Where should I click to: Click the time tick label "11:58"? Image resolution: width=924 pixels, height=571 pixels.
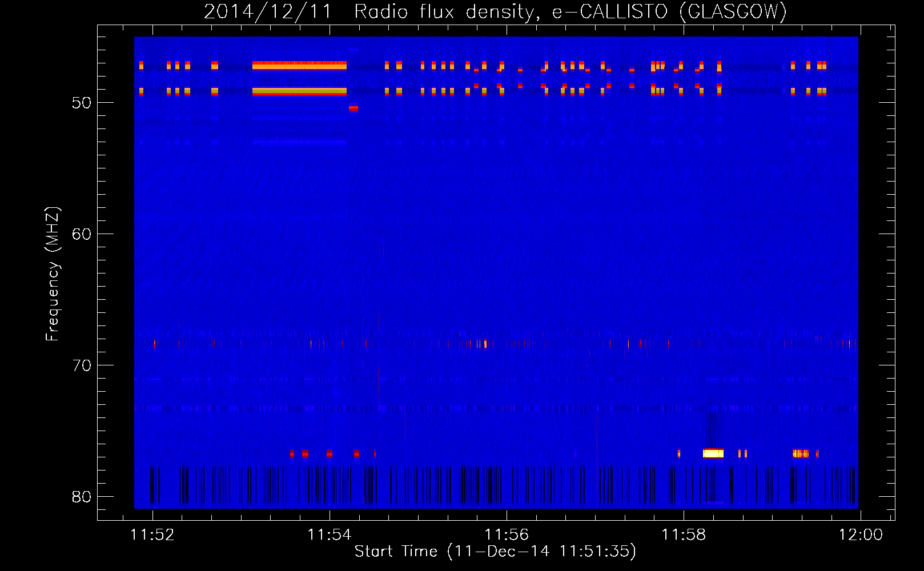(684, 534)
